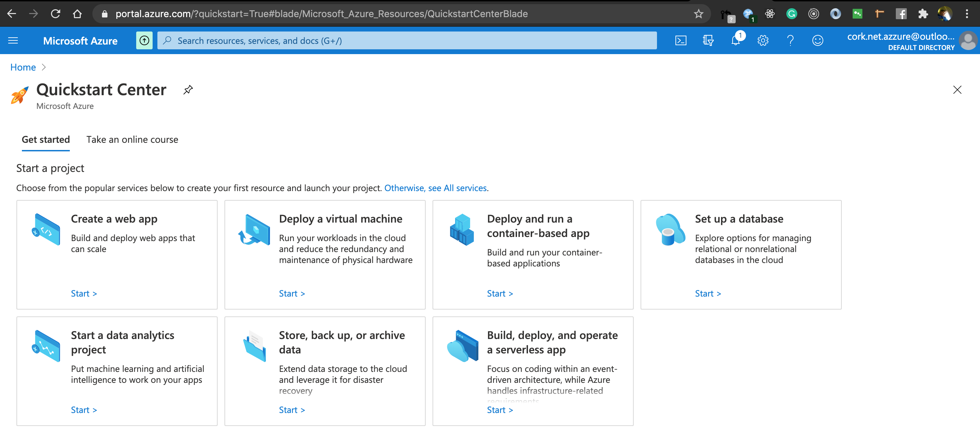Click the Microsoft Azure logo text
980x439 pixels.
tap(80, 40)
